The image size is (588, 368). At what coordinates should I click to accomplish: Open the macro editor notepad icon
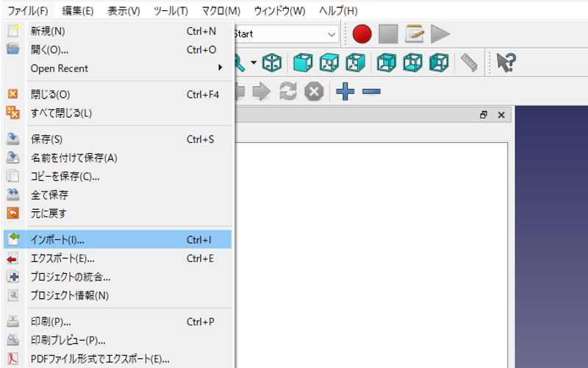[x=415, y=34]
